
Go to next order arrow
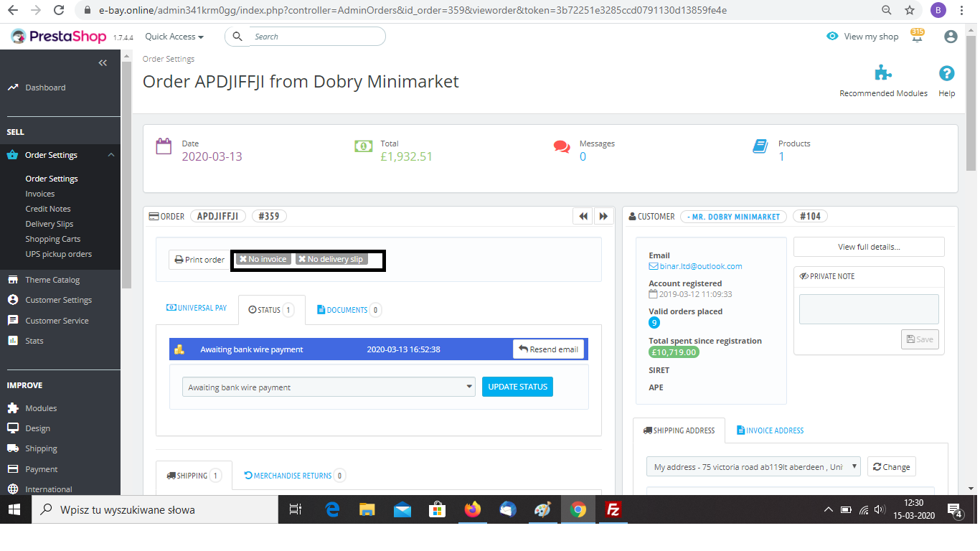(603, 216)
